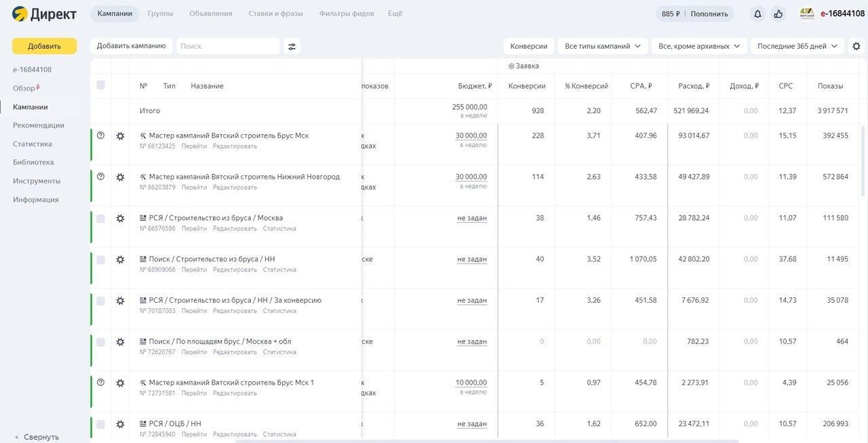
Task: Switch to the Объявления tab
Action: 211,14
